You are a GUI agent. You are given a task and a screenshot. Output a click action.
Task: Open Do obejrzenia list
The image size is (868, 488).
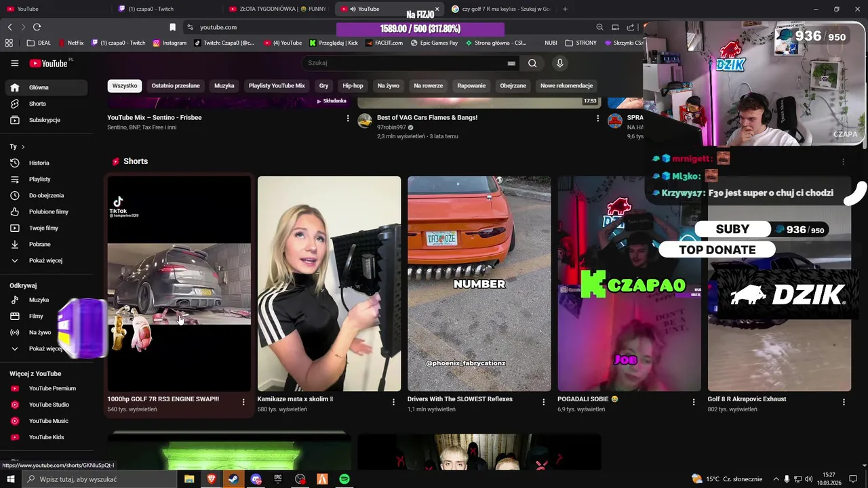point(45,195)
